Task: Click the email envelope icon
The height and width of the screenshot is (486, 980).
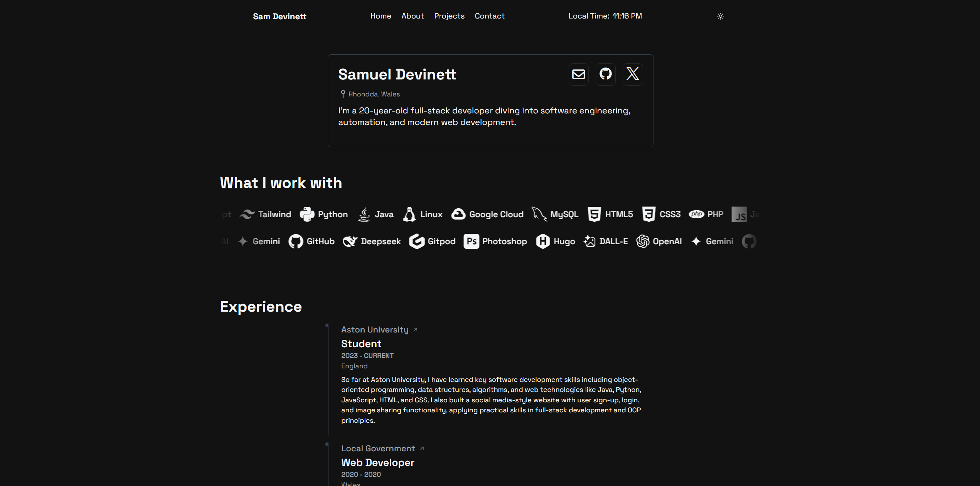Action: (x=578, y=74)
